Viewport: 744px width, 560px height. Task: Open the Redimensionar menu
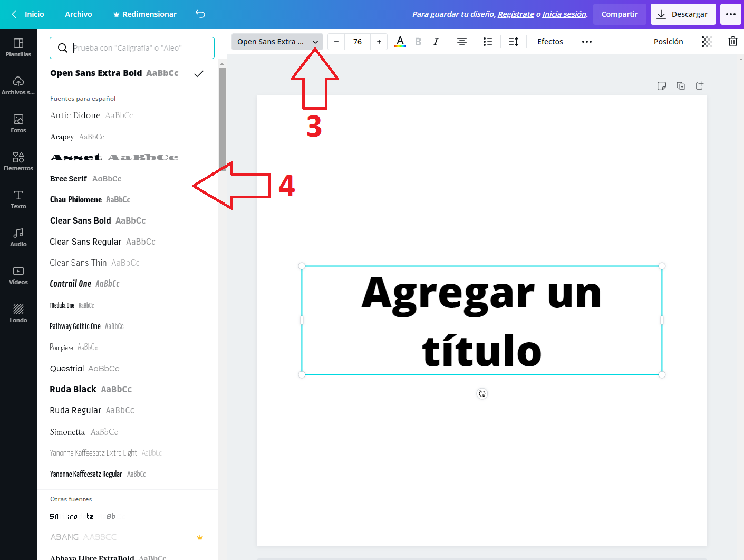click(x=145, y=14)
